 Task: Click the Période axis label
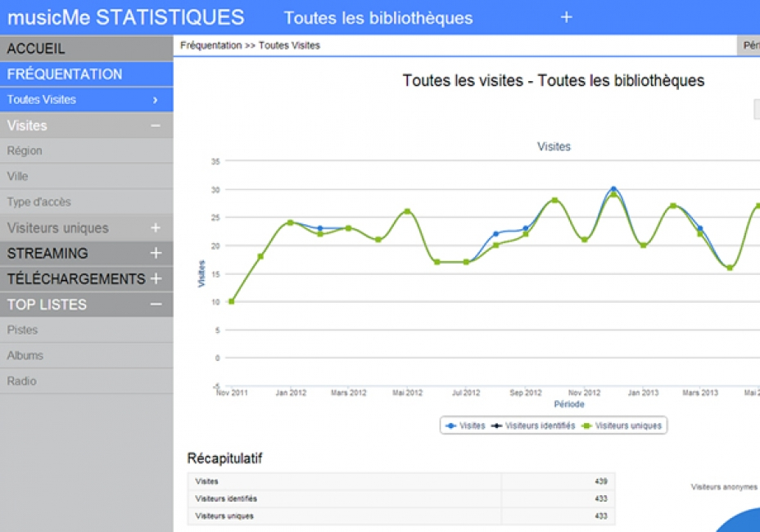click(x=569, y=404)
